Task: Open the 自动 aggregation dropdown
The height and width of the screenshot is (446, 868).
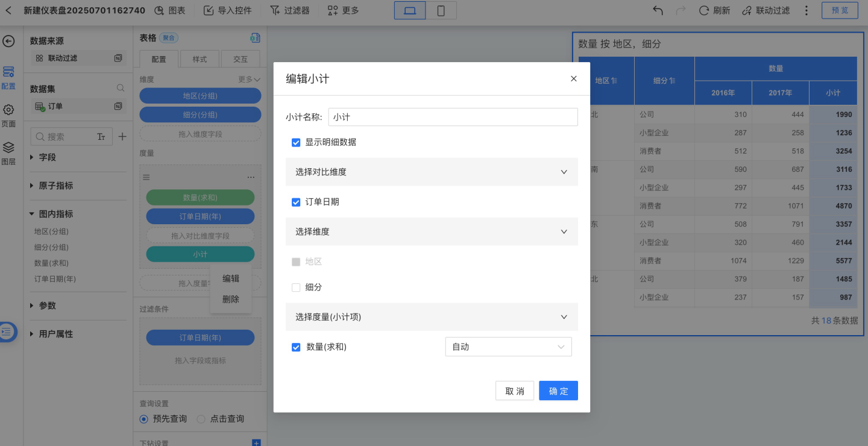Action: (x=508, y=347)
